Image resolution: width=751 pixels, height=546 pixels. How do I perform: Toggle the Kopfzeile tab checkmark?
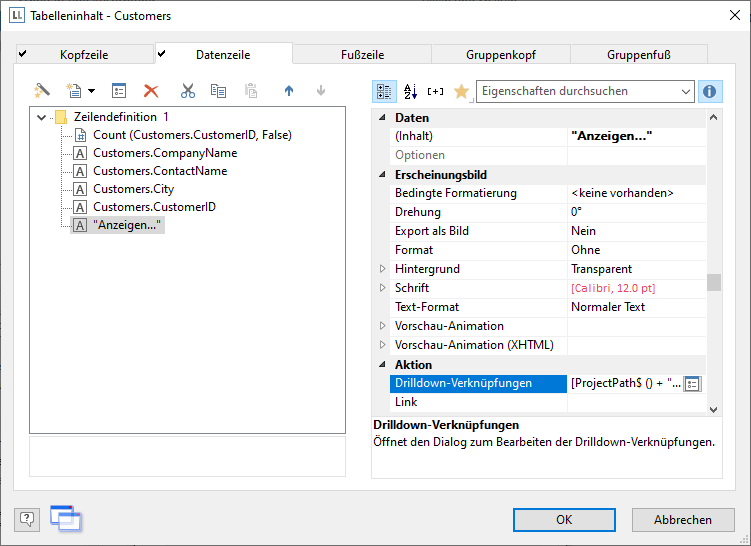23,54
